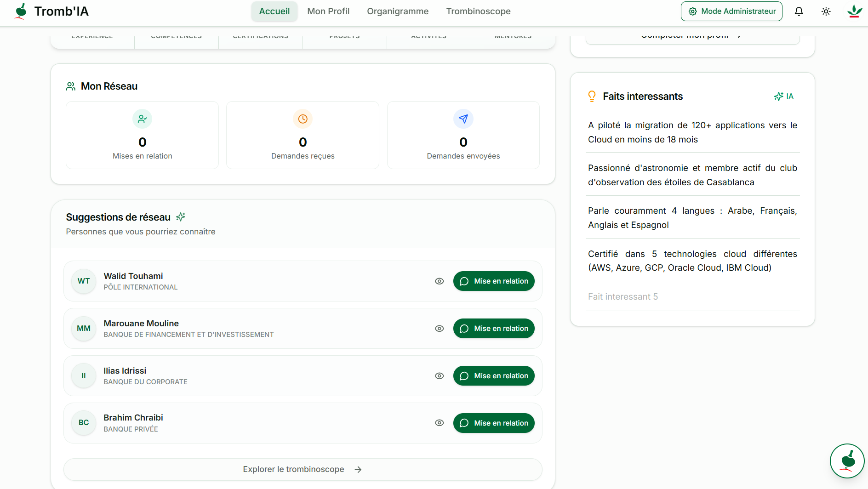Connect with Marouane Mouline via Mise en relation
Viewport: 868px width, 489px height.
(494, 329)
